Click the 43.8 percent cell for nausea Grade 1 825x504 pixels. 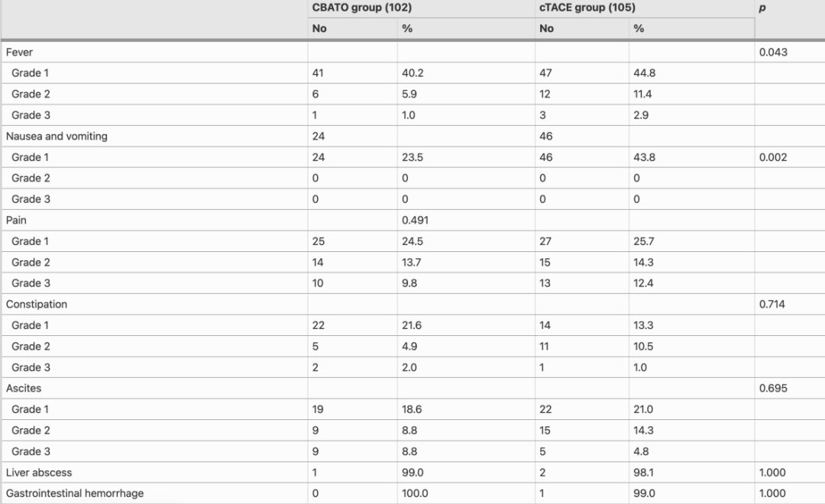pyautogui.click(x=645, y=157)
